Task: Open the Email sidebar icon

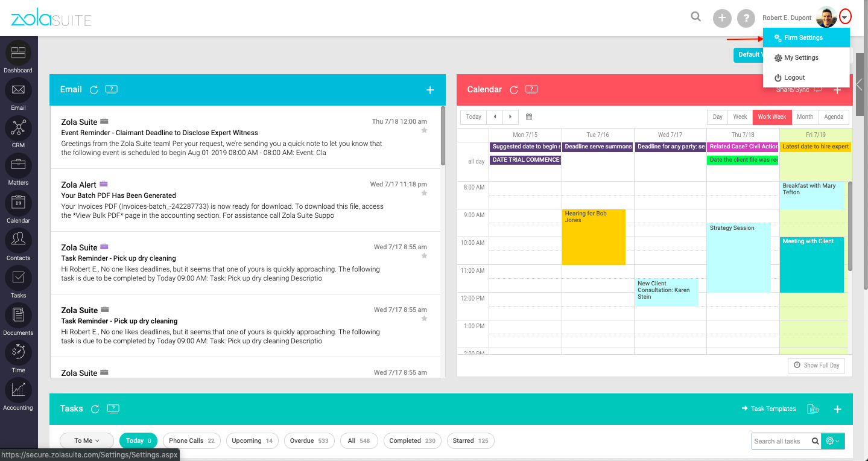Action: [x=18, y=91]
